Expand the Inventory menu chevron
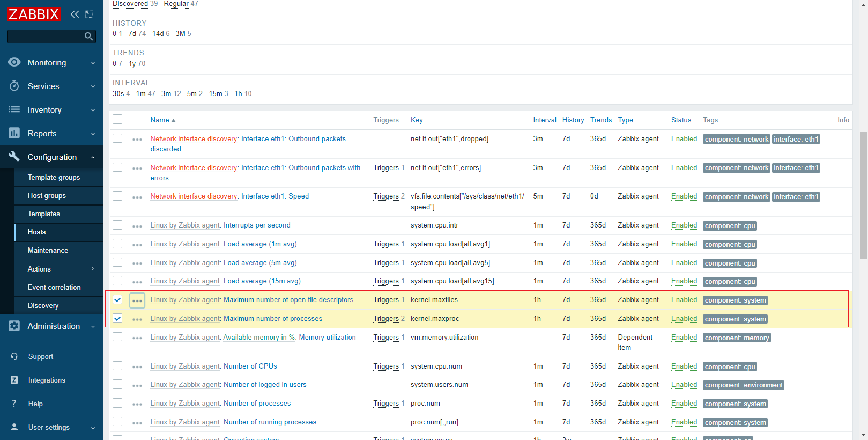This screenshot has width=868, height=440. tap(93, 110)
